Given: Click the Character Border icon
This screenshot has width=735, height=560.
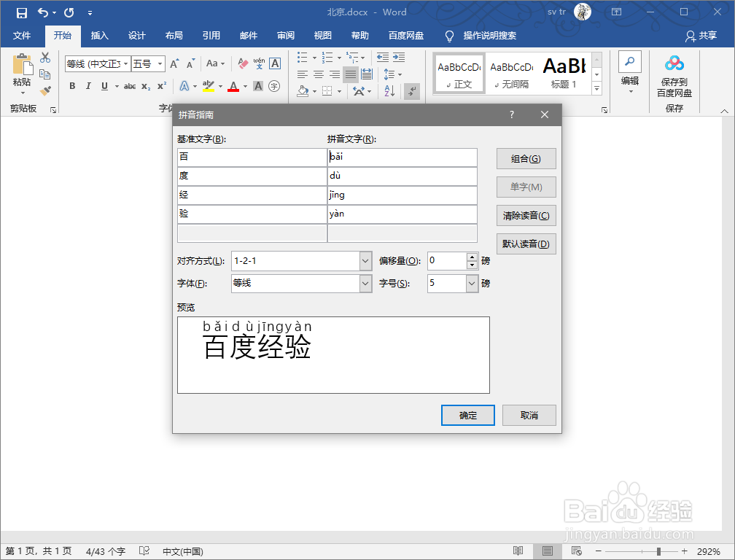Looking at the screenshot, I should [275, 63].
